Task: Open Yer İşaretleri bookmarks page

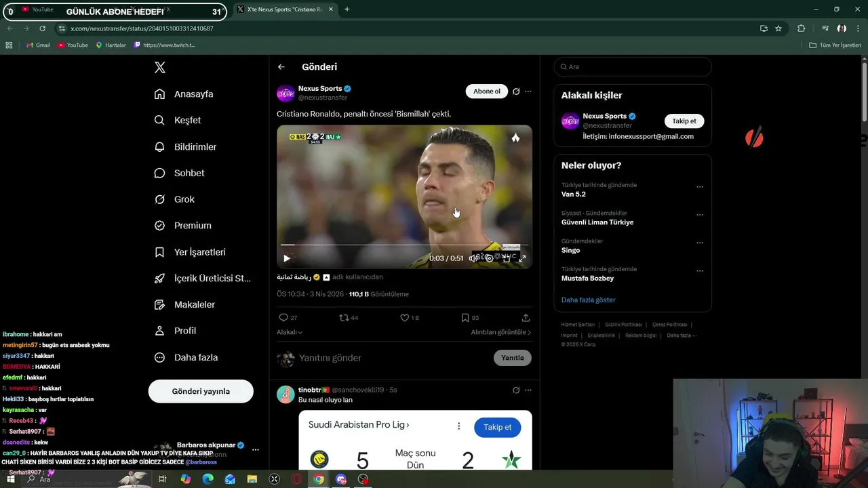Action: tap(190, 252)
